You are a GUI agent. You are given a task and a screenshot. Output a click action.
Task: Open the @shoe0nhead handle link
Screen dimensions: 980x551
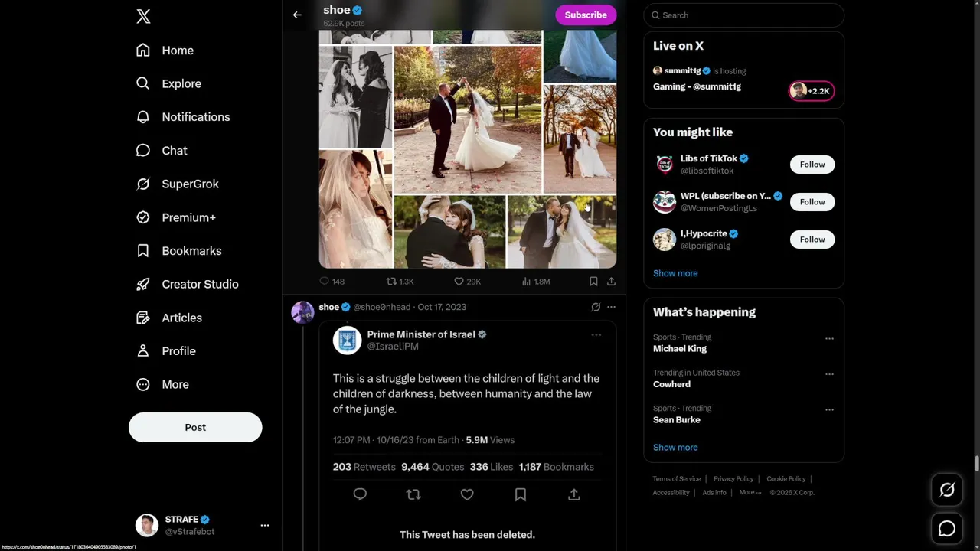click(381, 307)
